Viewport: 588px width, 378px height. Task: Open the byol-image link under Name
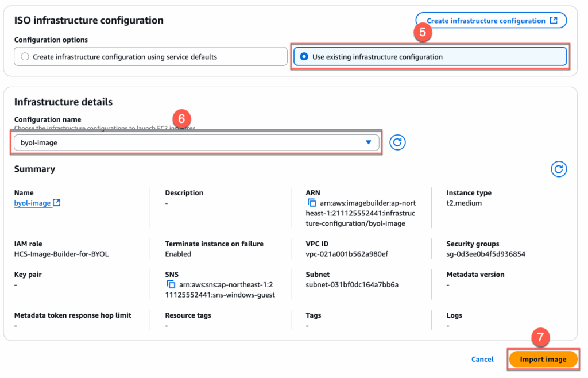pos(32,203)
